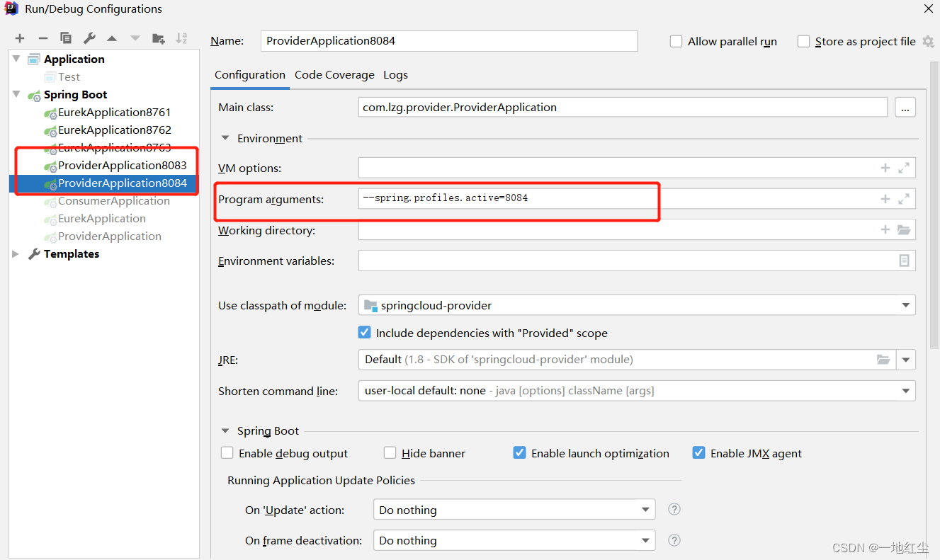Screen dimensions: 940x560
Task: Browse main class with ellipsis button
Action: point(905,108)
